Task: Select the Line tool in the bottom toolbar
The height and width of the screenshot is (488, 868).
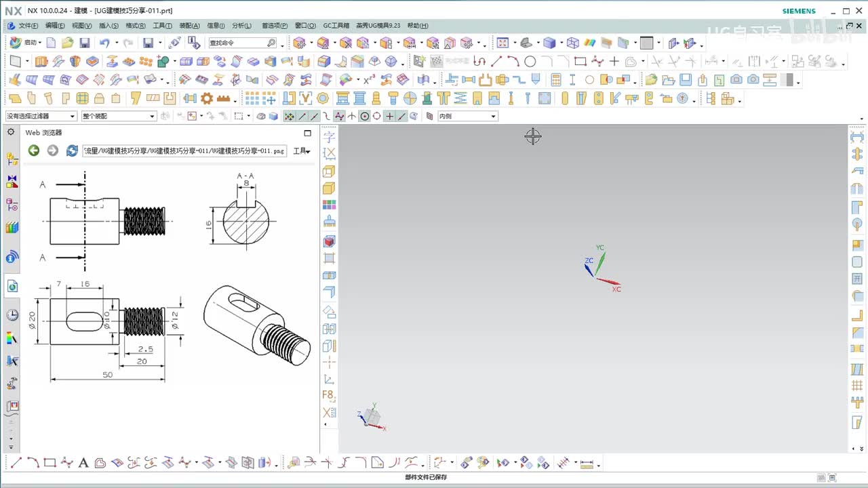Action: [x=16, y=464]
